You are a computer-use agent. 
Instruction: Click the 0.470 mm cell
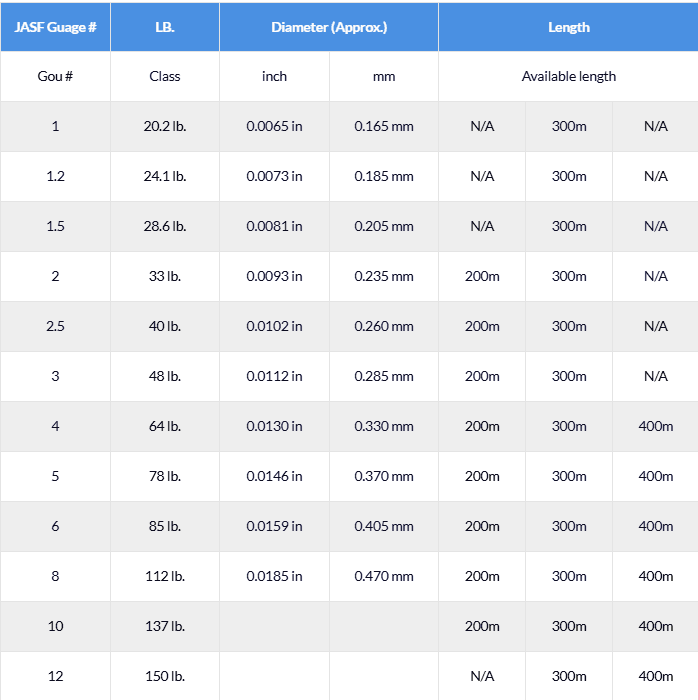tap(384, 576)
